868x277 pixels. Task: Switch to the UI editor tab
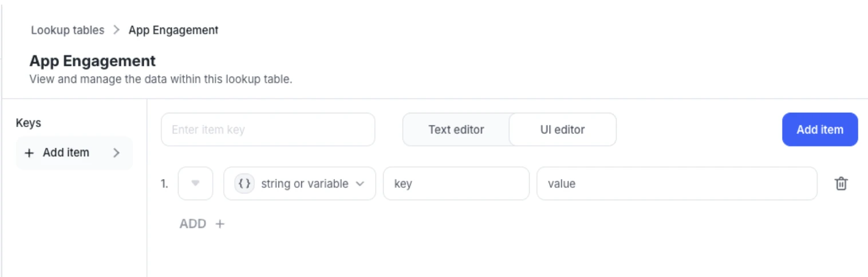click(x=562, y=129)
